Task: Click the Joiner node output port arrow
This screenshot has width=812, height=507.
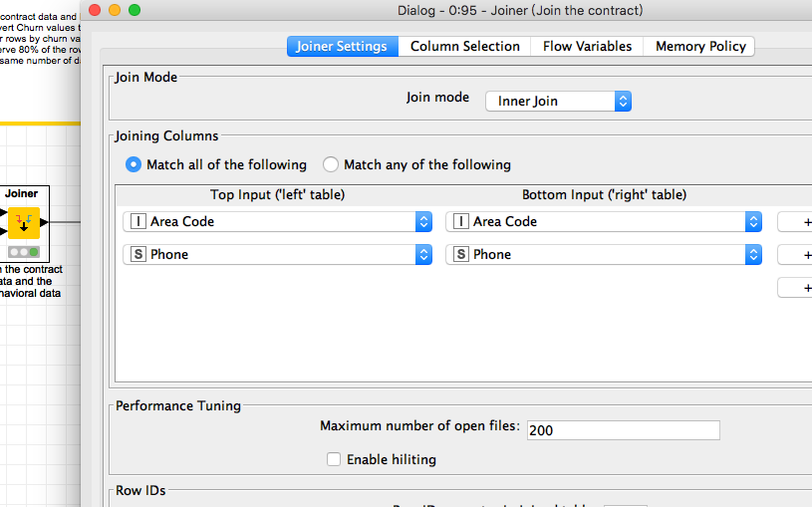Action: pos(44,223)
